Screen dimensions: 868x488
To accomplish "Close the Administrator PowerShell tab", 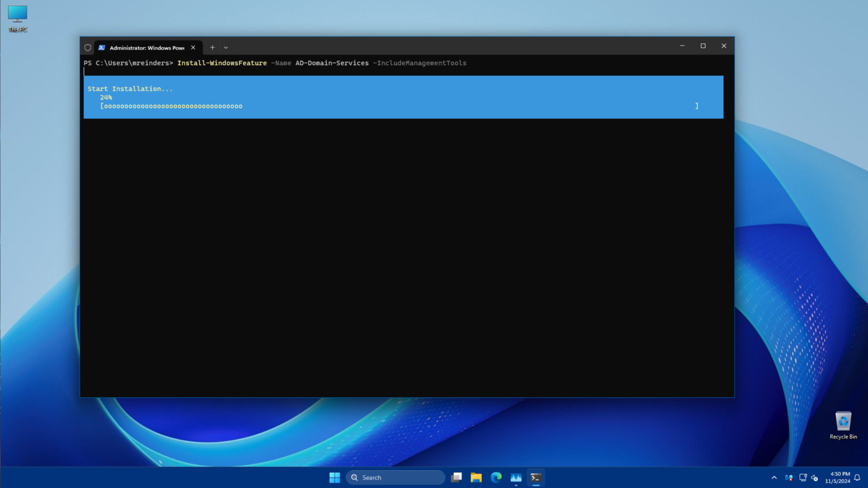I will point(193,47).
